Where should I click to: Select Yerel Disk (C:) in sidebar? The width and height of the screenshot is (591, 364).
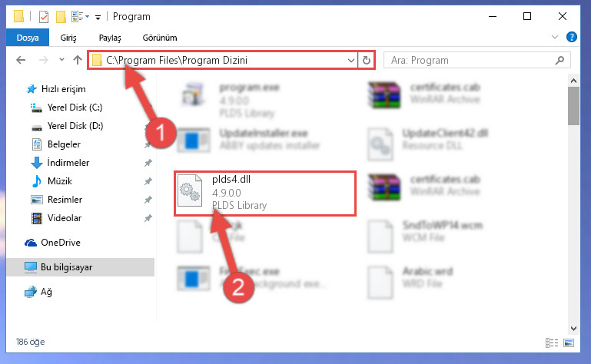coord(75,108)
